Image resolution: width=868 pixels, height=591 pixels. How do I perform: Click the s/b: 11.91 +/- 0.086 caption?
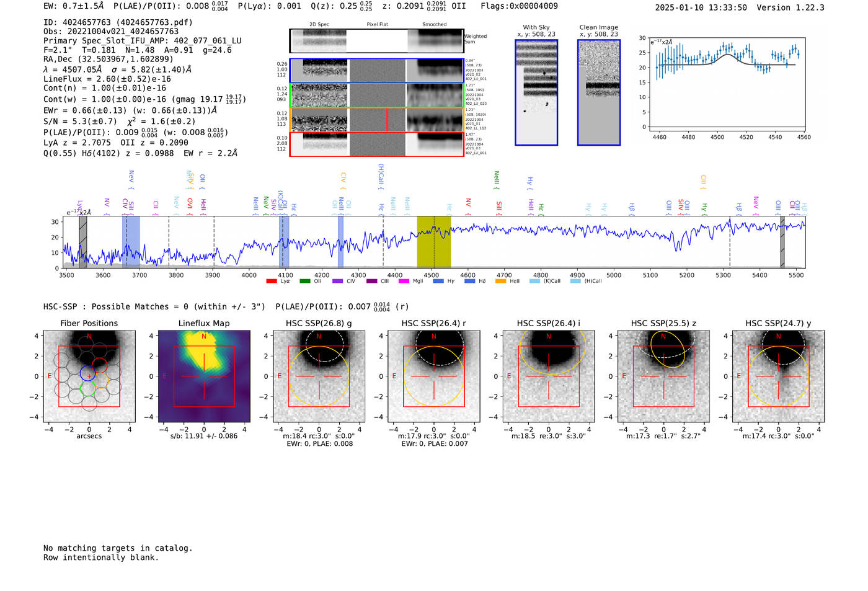pyautogui.click(x=204, y=436)
